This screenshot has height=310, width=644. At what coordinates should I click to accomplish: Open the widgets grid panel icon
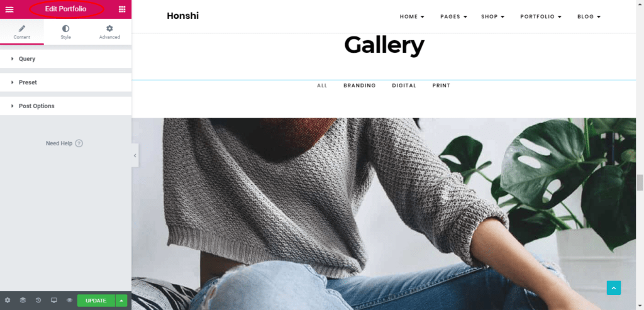(x=122, y=9)
